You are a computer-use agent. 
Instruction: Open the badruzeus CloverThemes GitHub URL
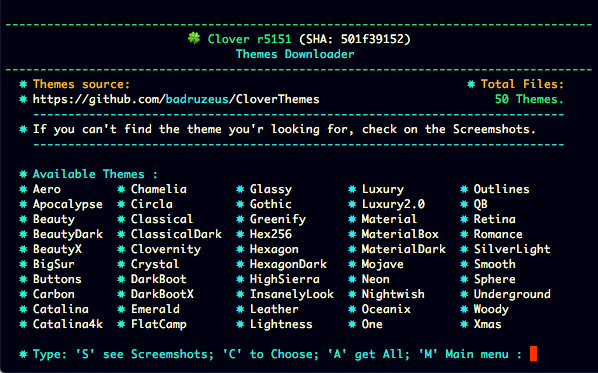tap(176, 100)
